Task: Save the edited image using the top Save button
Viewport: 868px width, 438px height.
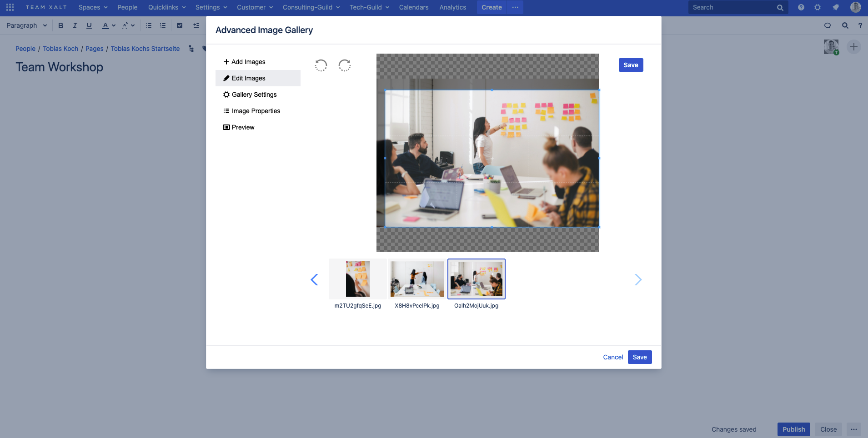Action: 631,65
